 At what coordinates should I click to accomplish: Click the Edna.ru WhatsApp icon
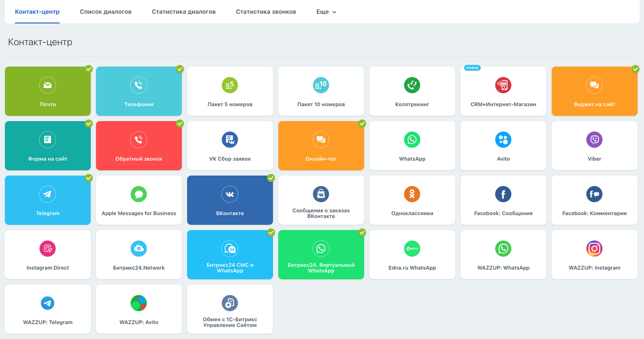tap(412, 248)
